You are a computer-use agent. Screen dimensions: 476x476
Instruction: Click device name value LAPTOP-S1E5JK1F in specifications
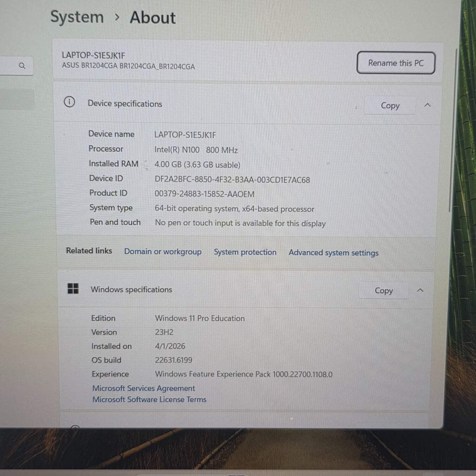(x=185, y=135)
